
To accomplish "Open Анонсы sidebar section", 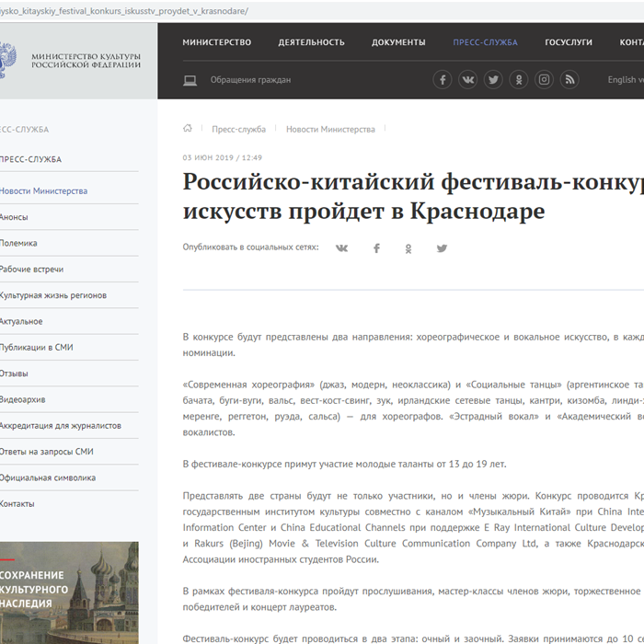I will point(14,217).
